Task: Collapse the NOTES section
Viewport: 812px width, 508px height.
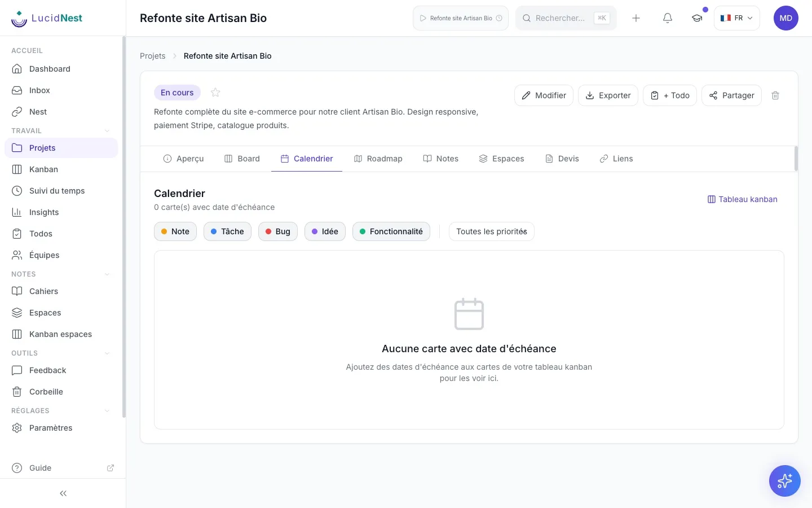Action: (107, 274)
